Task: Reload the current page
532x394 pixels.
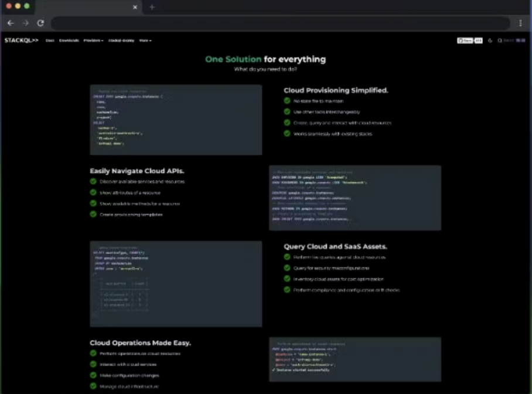Action: tap(40, 23)
